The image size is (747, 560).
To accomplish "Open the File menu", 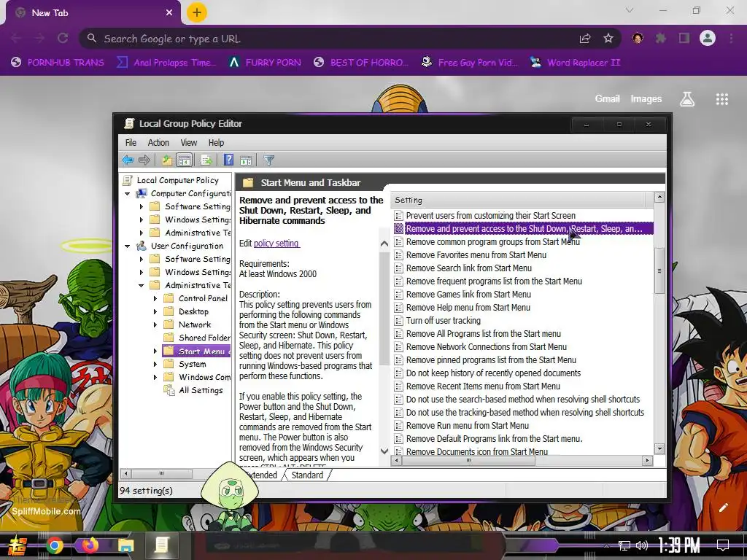I will [131, 142].
